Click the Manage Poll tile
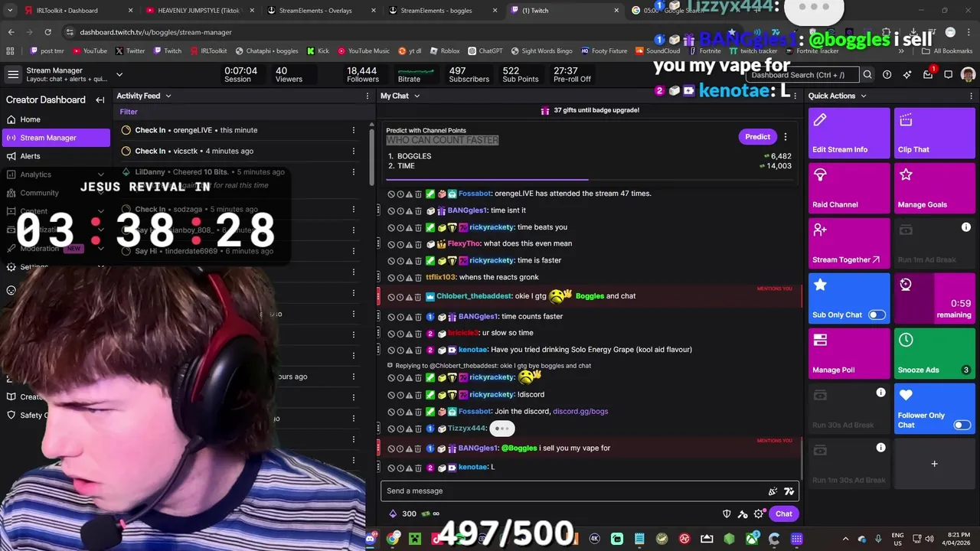980x551 pixels. 849,354
